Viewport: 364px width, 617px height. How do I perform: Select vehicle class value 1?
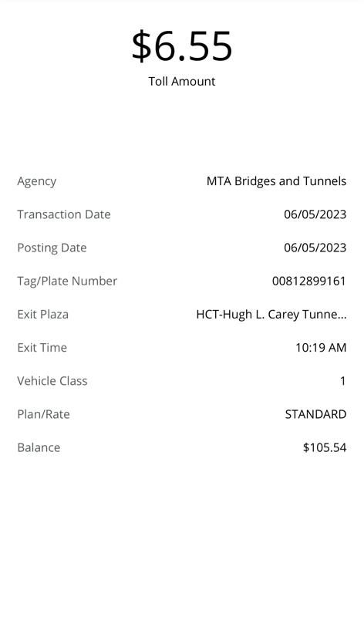[x=342, y=381]
